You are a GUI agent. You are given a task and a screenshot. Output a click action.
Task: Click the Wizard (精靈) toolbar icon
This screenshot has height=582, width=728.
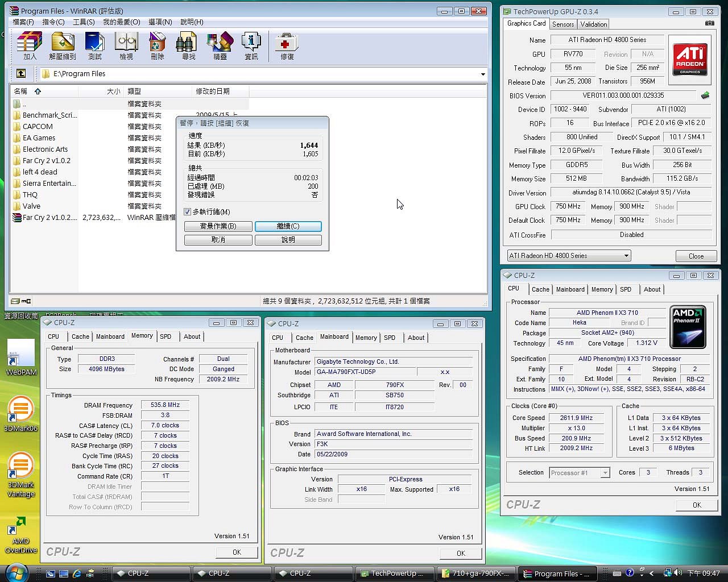click(x=220, y=46)
